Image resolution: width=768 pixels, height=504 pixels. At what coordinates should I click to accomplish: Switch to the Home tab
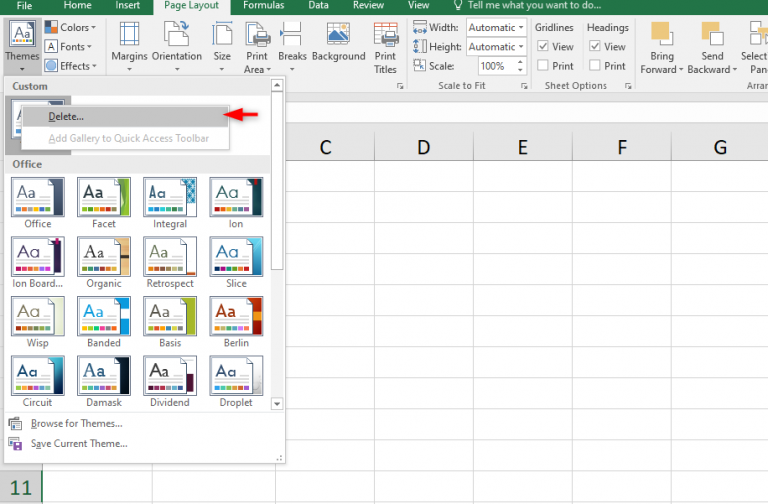tap(77, 6)
